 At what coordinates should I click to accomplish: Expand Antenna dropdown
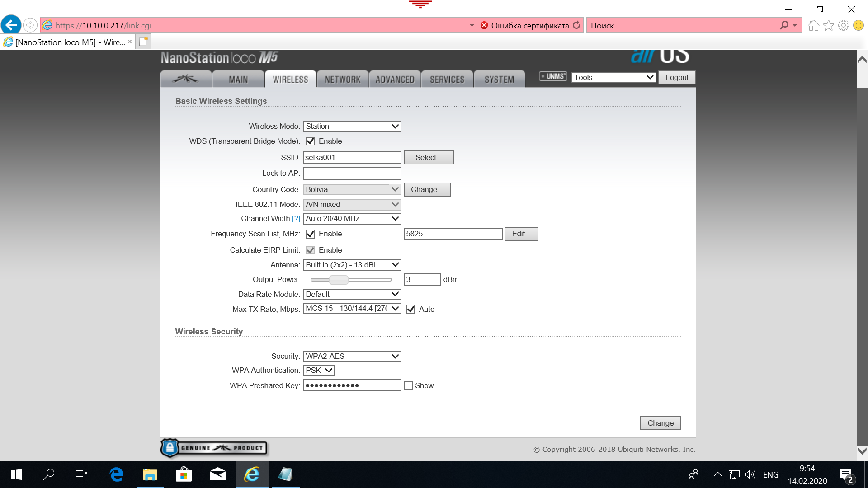click(352, 265)
